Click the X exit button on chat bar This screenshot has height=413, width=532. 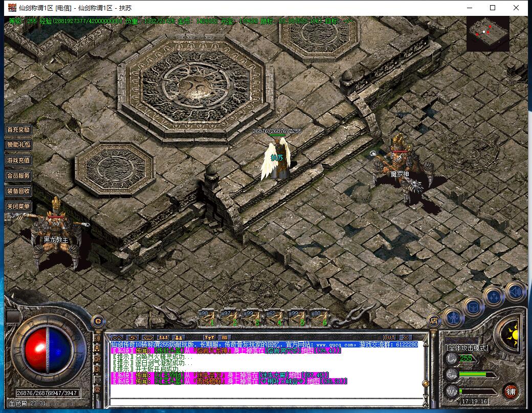[405, 338]
